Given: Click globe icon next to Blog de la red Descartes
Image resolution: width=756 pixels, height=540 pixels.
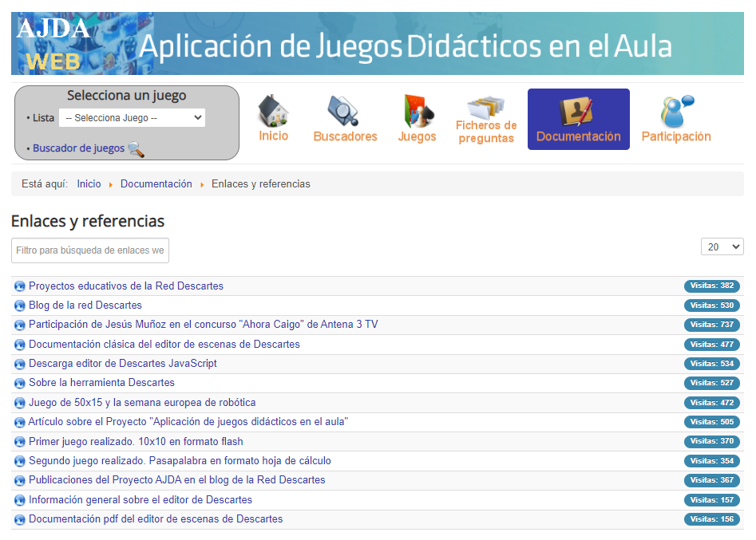Looking at the screenshot, I should pyautogui.click(x=20, y=305).
